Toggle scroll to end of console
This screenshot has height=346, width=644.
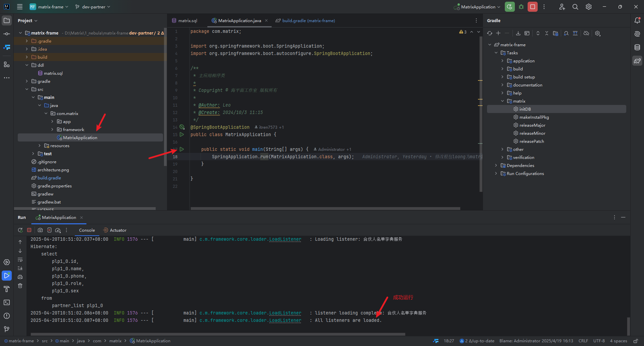[20, 268]
